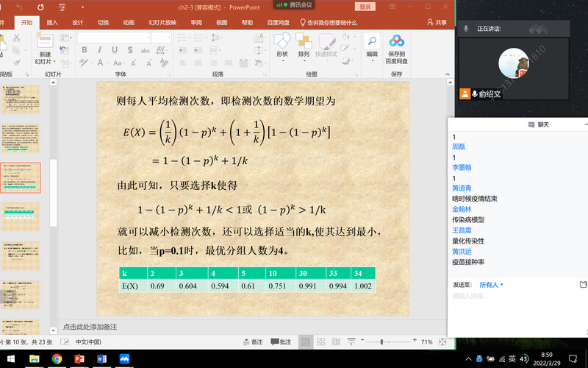
Task: Click the zoom slider in the status bar
Action: 381,342
